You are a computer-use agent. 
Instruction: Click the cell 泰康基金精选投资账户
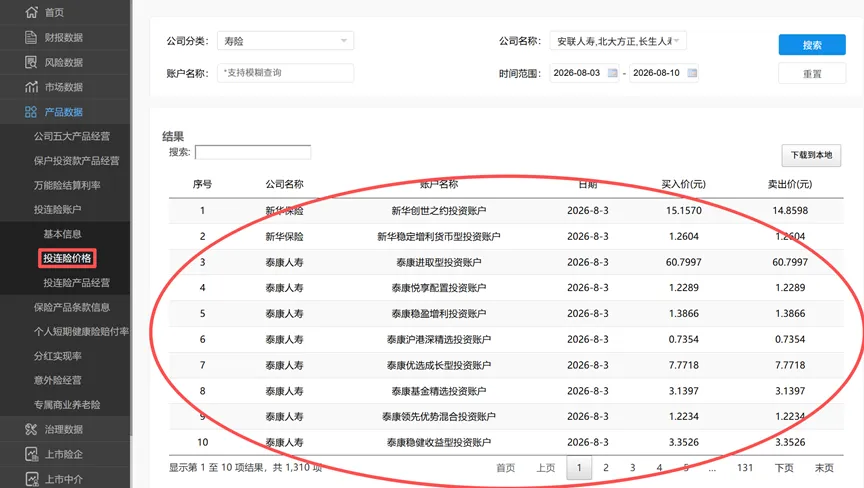click(x=439, y=391)
